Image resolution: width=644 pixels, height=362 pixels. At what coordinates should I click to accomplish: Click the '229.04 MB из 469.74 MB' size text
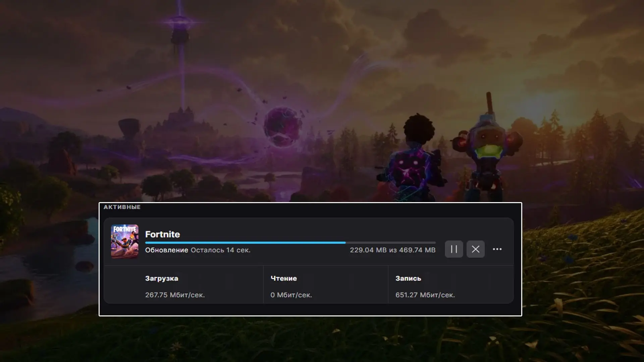393,250
